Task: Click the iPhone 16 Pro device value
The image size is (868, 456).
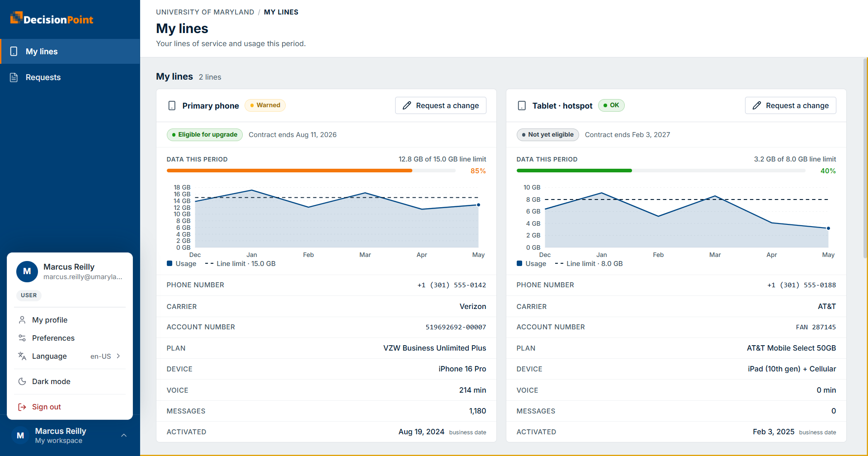Action: coord(462,369)
